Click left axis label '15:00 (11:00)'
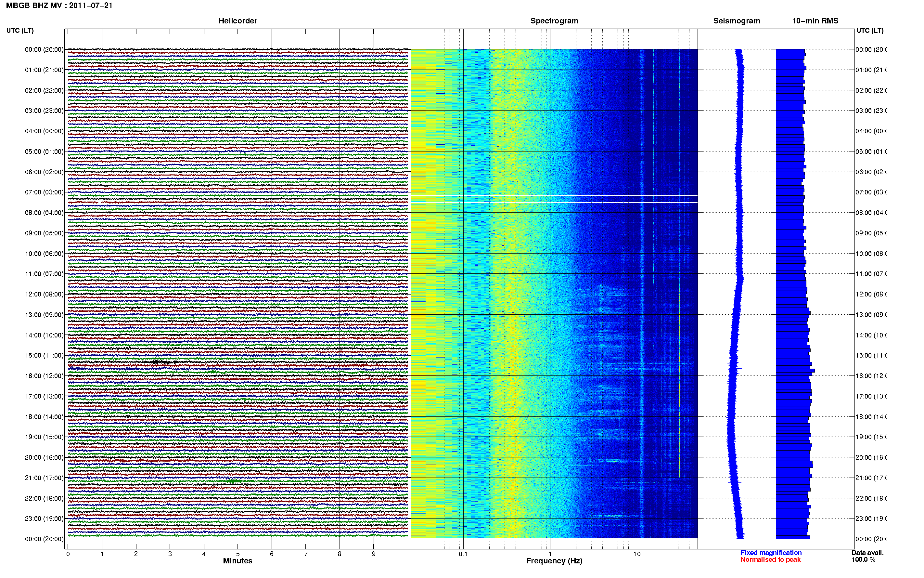924x578 pixels. point(44,356)
